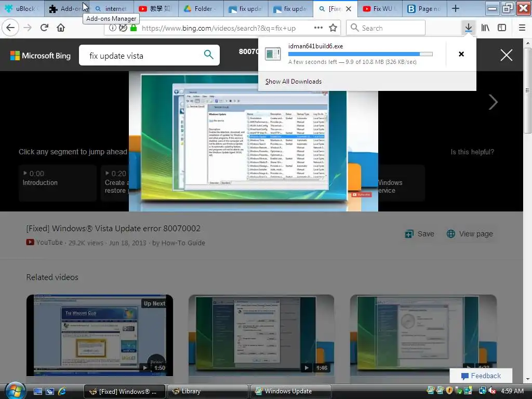
Task: Click the download progress bar
Action: [x=361, y=54]
